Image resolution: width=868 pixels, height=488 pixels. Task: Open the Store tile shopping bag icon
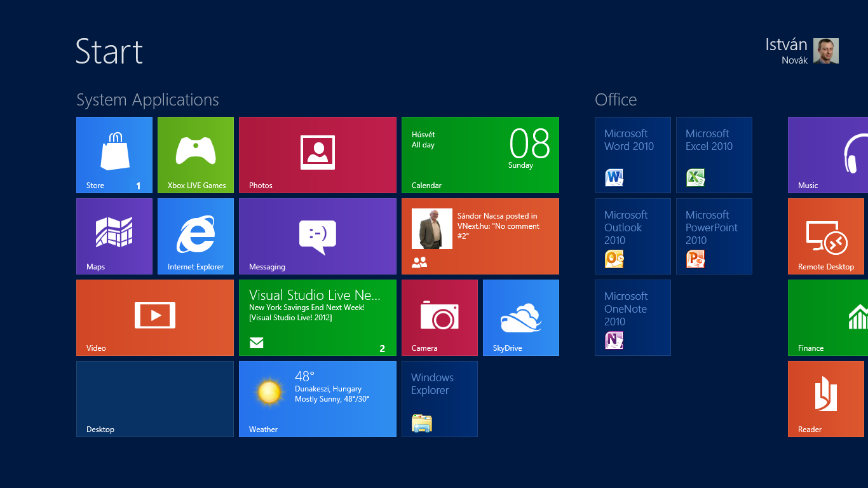[x=115, y=151]
